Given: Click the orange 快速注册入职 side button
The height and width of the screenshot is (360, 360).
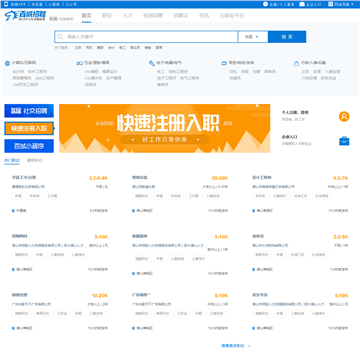Looking at the screenshot, I should pyautogui.click(x=29, y=128).
